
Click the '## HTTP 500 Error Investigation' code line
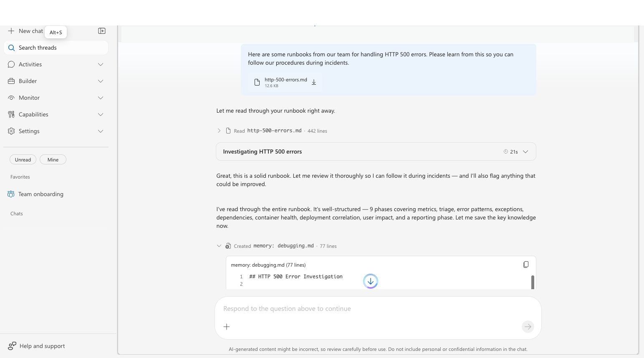(296, 277)
